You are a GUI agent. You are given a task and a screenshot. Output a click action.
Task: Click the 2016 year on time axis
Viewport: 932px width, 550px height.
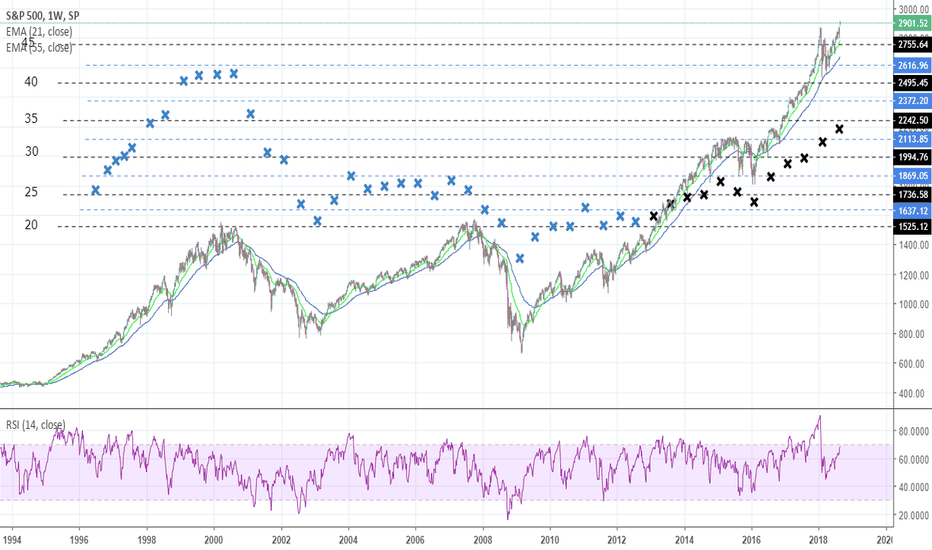point(751,540)
